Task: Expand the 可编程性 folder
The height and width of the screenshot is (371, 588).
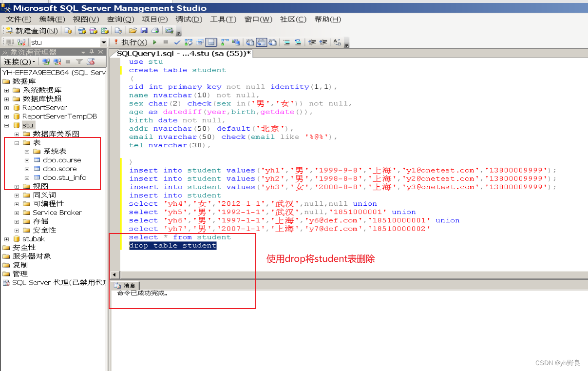Action: [17, 204]
